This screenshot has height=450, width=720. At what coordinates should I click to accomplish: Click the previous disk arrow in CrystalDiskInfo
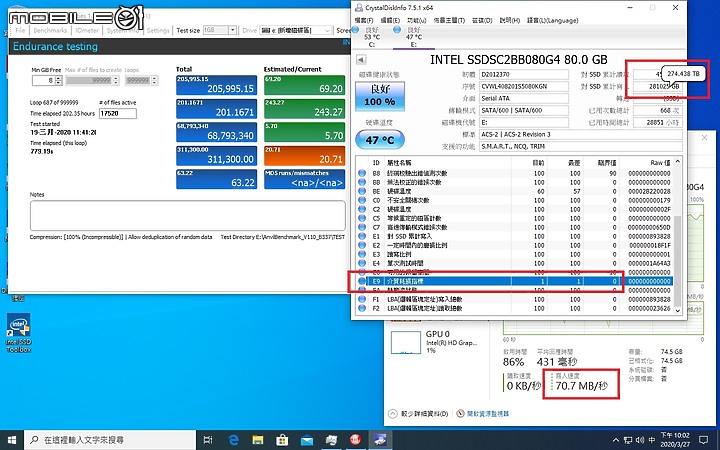pos(361,60)
